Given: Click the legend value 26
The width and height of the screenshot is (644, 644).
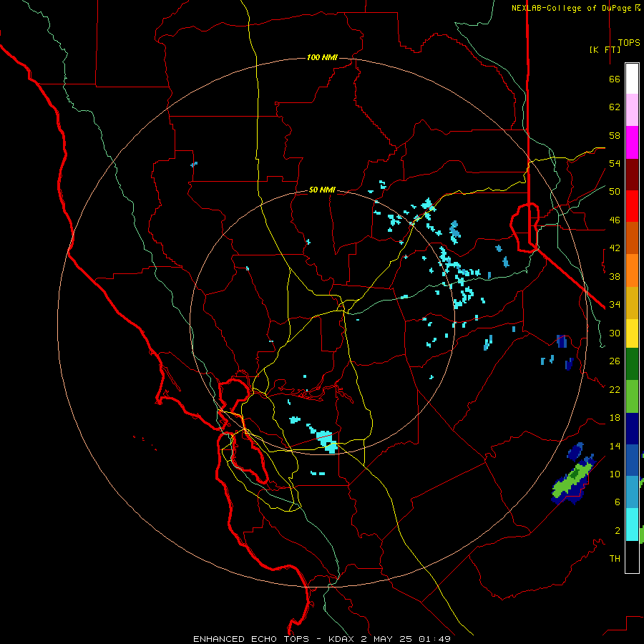Looking at the screenshot, I should pos(615,361).
